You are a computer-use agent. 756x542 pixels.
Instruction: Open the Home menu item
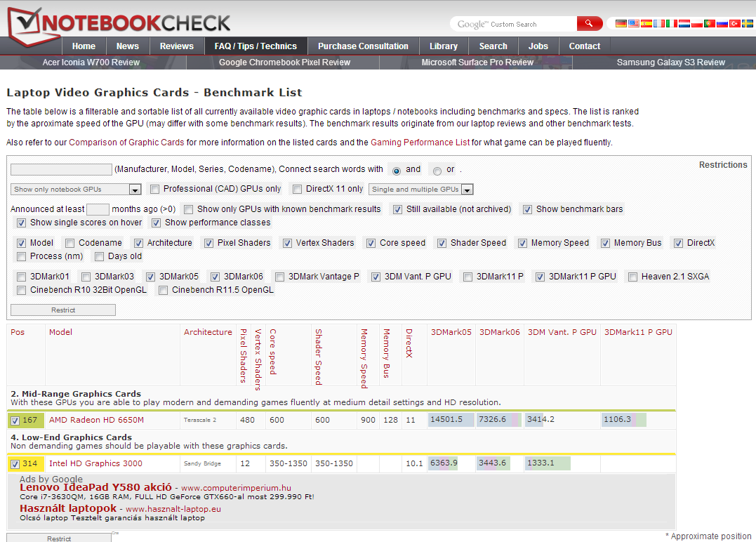(84, 46)
